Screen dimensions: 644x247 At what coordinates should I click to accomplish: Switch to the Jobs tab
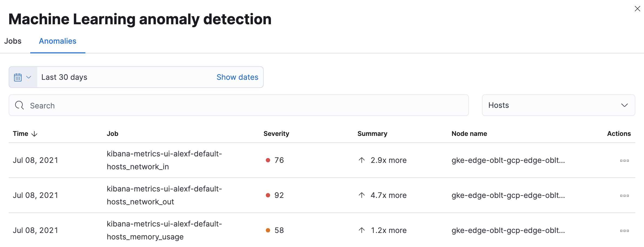pos(13,41)
